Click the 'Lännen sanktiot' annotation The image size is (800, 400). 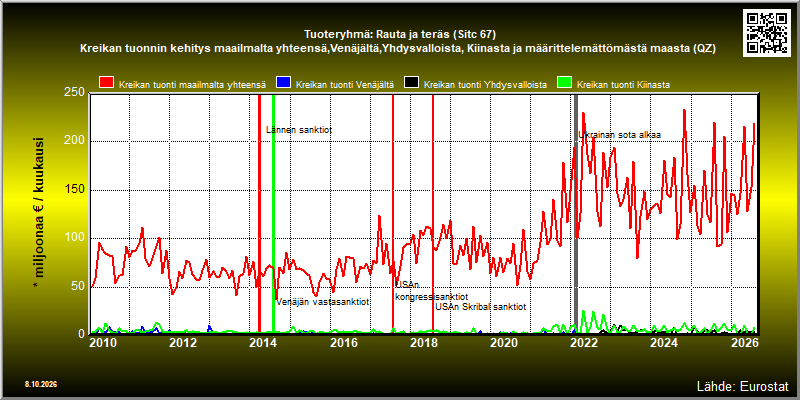(299, 130)
